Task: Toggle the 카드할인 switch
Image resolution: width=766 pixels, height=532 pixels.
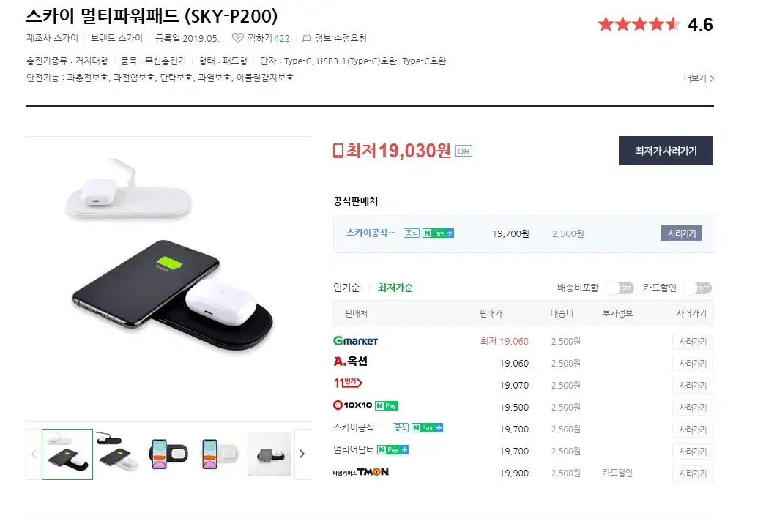Action: (697, 288)
